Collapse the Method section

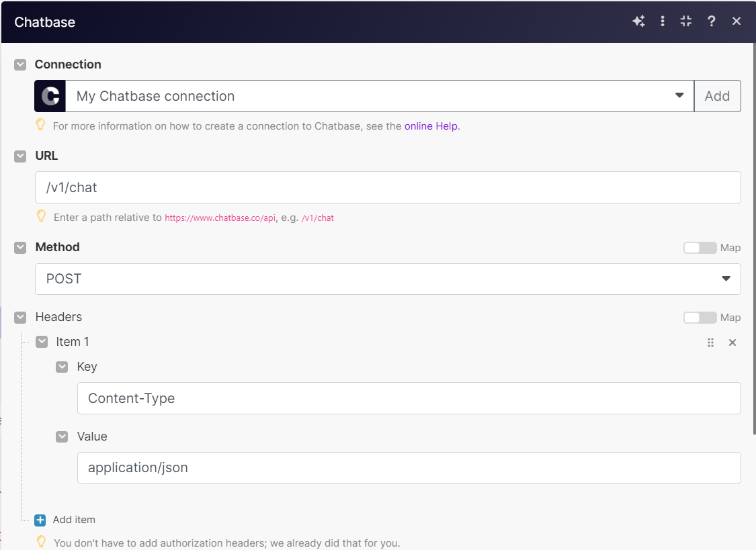tap(20, 248)
